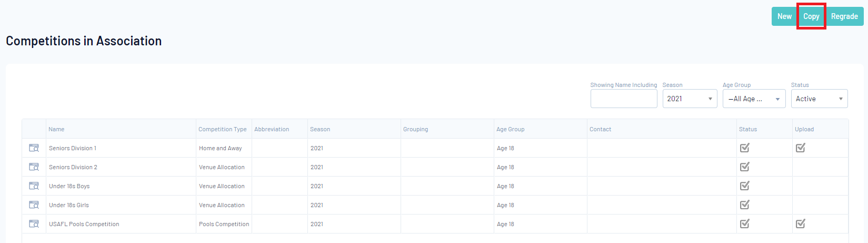868x243 pixels.
Task: Sort by Competition Type column header
Action: coord(222,129)
